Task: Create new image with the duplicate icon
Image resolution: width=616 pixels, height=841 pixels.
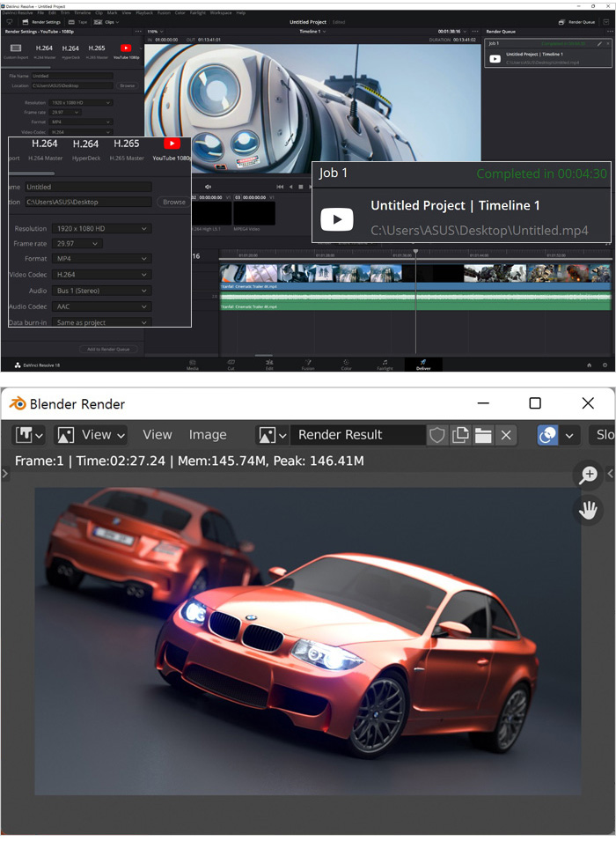Action: point(460,435)
